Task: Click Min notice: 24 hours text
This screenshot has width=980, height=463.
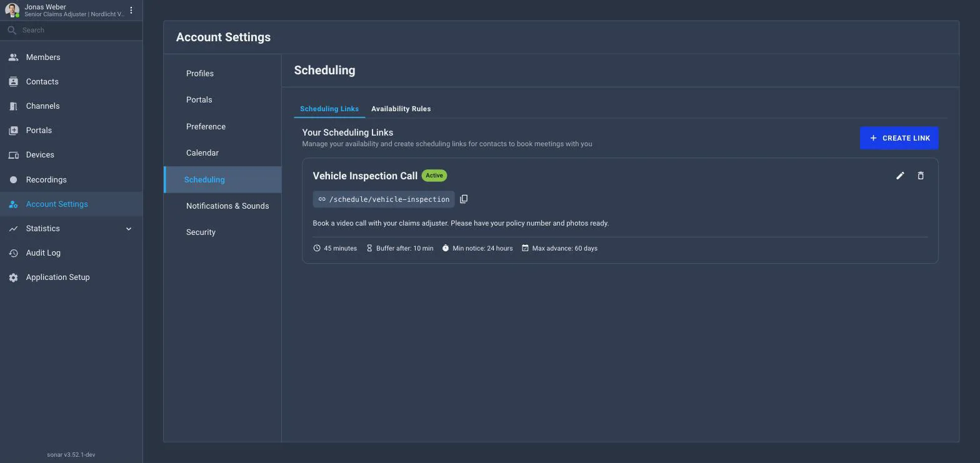Action: tap(482, 249)
